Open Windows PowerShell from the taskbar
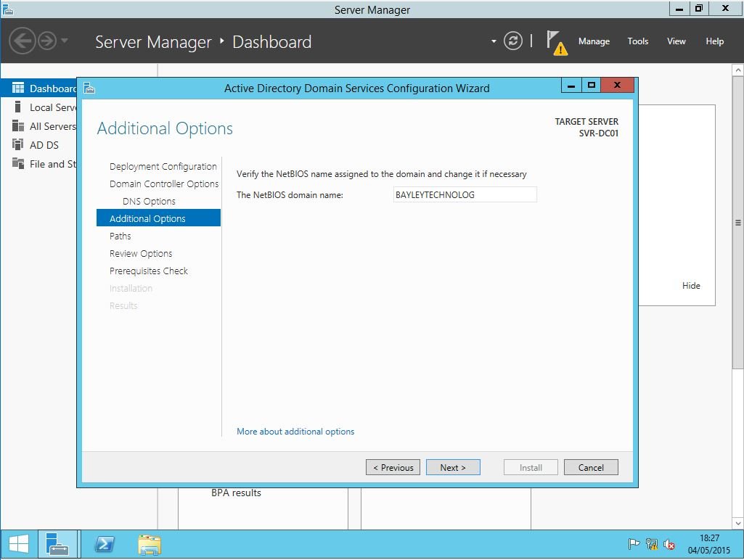This screenshot has height=560, width=744. coord(105,544)
